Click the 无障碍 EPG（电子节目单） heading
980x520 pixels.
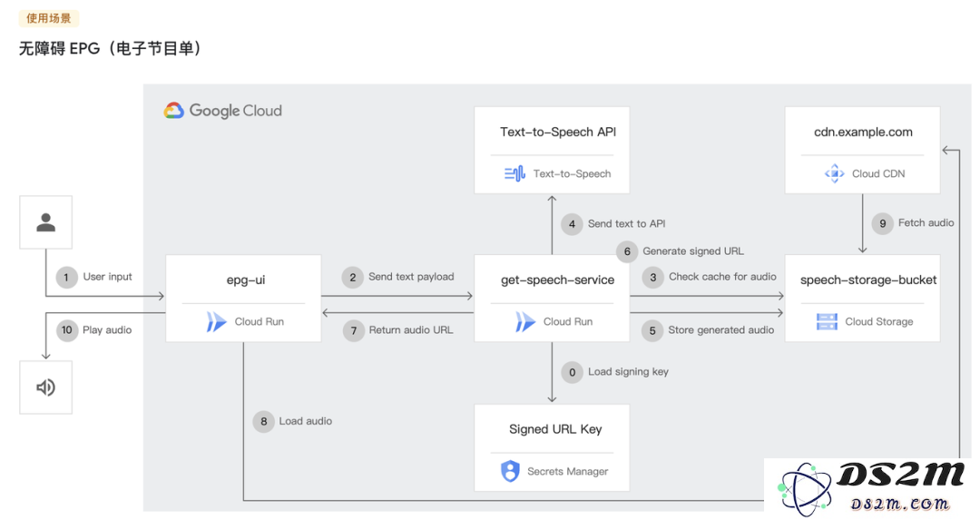pyautogui.click(x=110, y=49)
